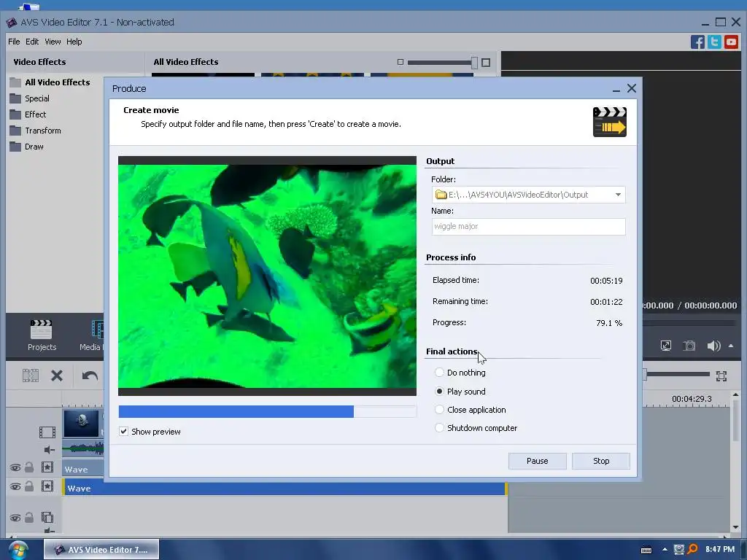Image resolution: width=747 pixels, height=560 pixels.
Task: Click the Name field wiggle major
Action: pyautogui.click(x=528, y=227)
